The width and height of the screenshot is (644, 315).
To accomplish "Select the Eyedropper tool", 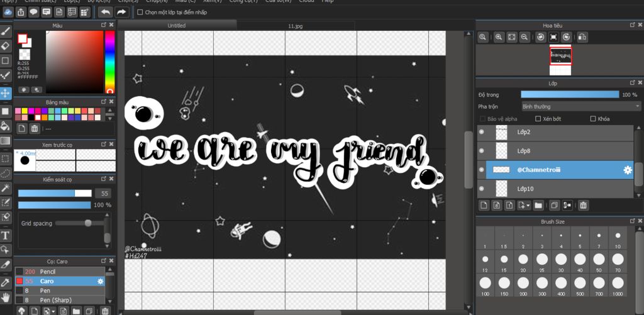I will tap(5, 282).
